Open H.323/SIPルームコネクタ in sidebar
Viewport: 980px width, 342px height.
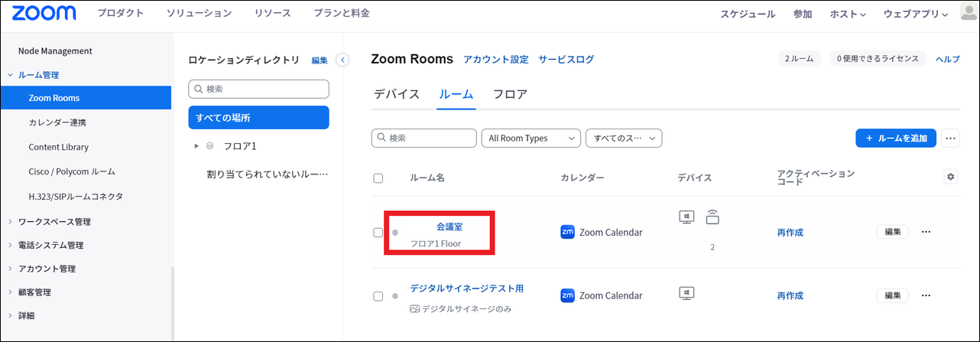tap(76, 196)
